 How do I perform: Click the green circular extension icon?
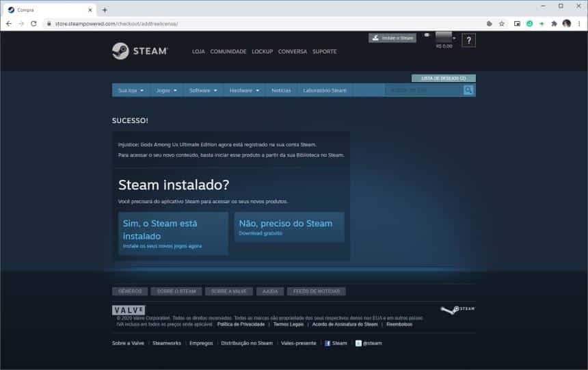click(529, 24)
